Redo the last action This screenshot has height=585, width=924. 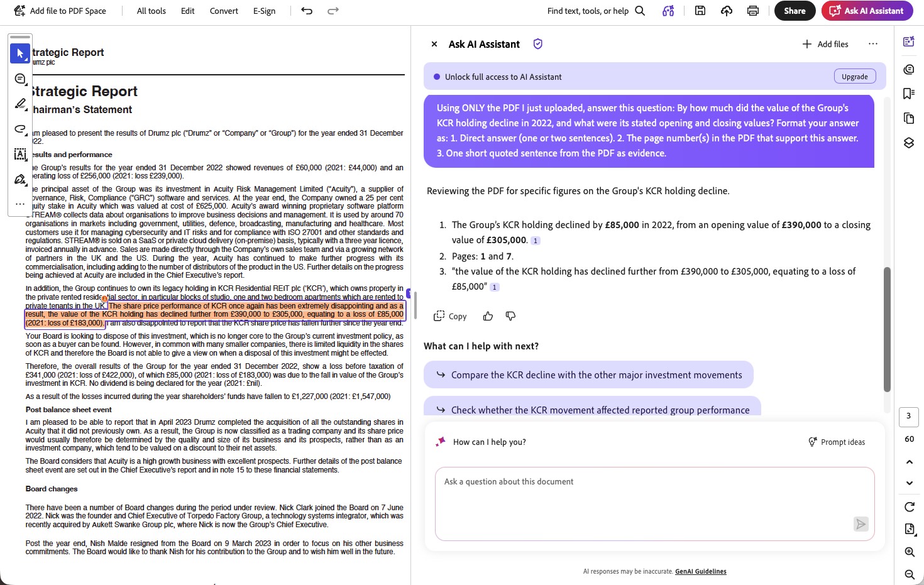coord(333,11)
